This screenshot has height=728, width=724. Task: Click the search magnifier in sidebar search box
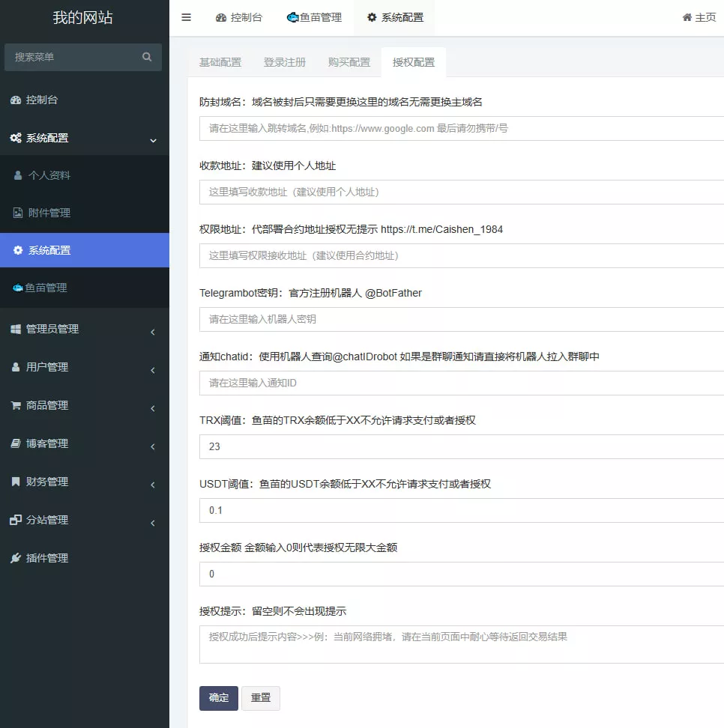click(147, 57)
